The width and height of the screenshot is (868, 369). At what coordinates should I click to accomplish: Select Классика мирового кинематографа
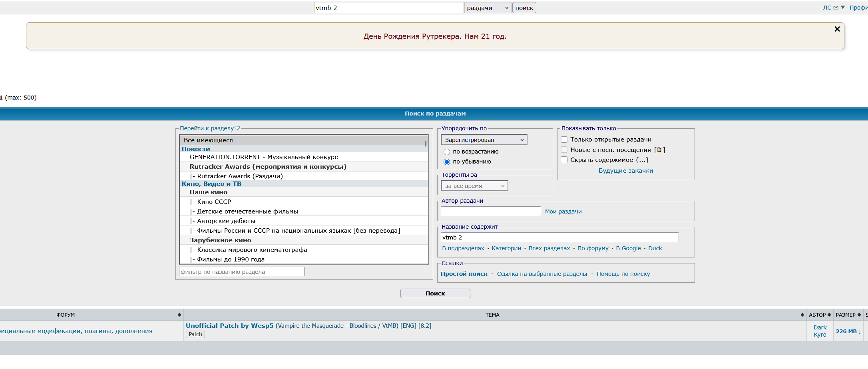coord(304,250)
